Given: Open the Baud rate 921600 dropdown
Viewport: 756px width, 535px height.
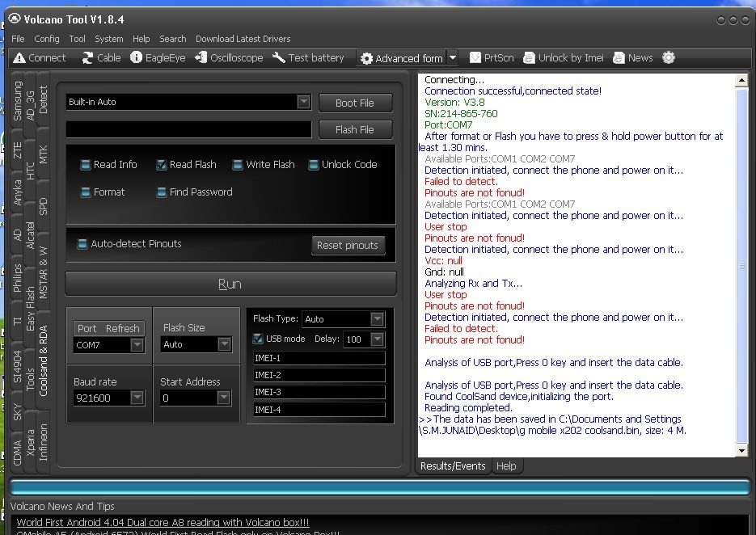Looking at the screenshot, I should [x=137, y=398].
